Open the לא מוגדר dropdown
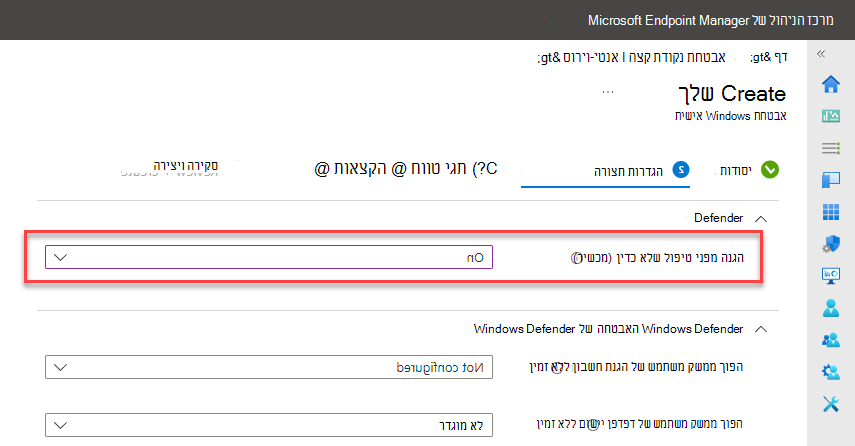The image size is (855, 446). click(269, 425)
